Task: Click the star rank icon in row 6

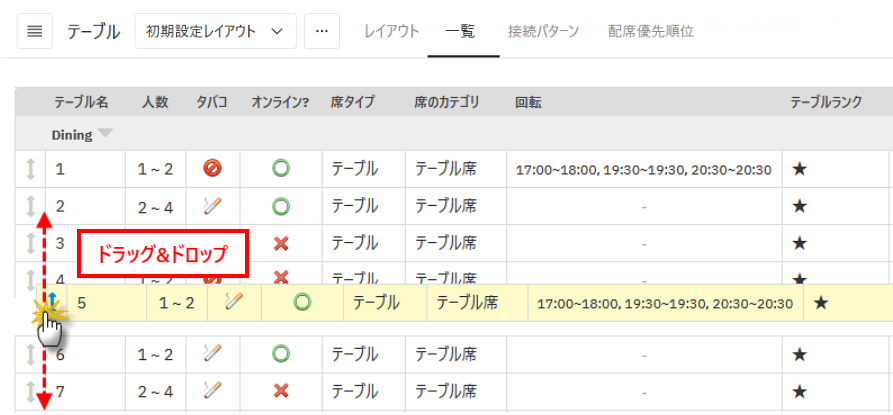Action: (x=799, y=354)
